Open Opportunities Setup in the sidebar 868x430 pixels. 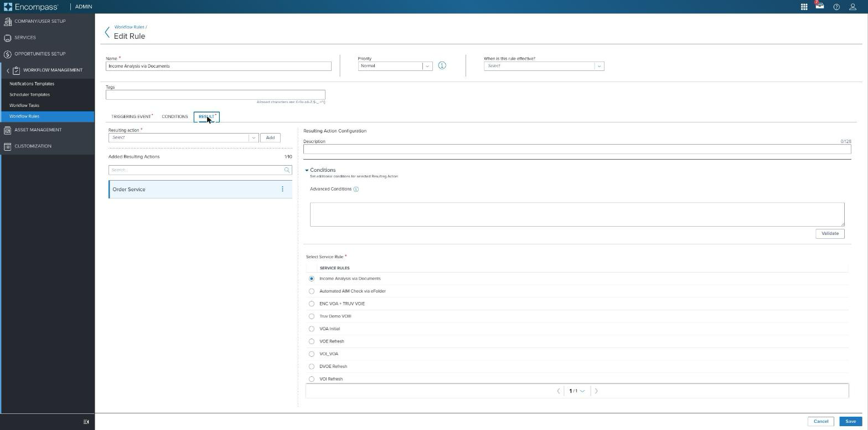pyautogui.click(x=47, y=54)
